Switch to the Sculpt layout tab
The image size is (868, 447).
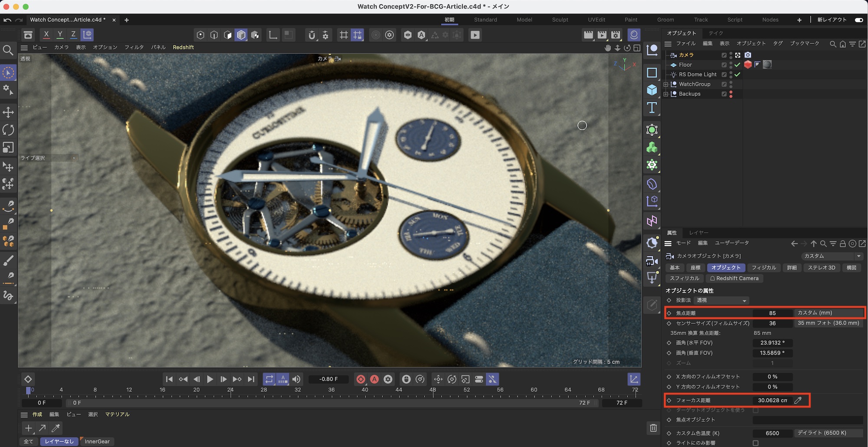click(x=560, y=20)
